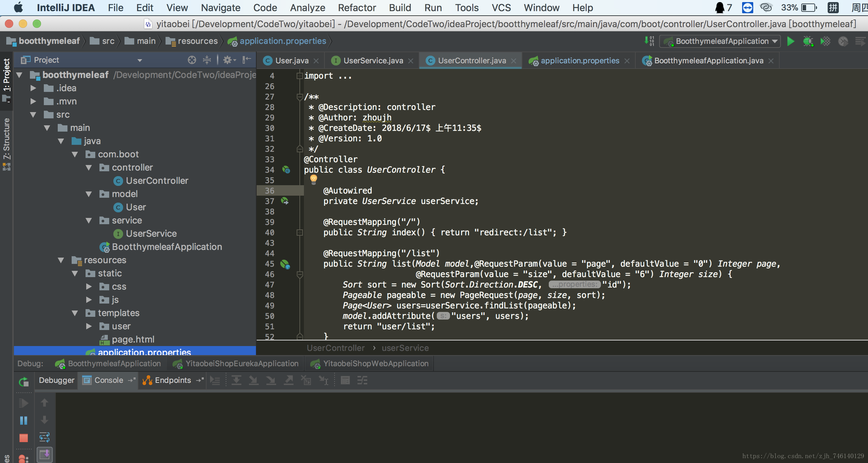Start debug with the bug icon

click(x=808, y=41)
